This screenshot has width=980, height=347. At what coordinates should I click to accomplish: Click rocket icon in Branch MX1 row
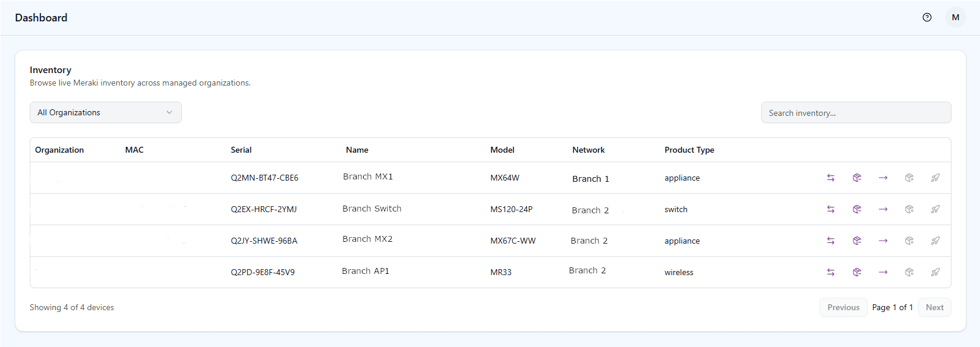click(935, 178)
